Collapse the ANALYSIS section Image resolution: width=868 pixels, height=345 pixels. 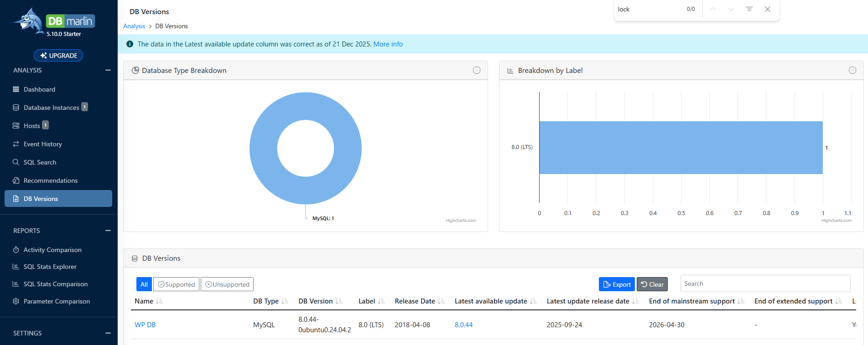[x=108, y=70]
